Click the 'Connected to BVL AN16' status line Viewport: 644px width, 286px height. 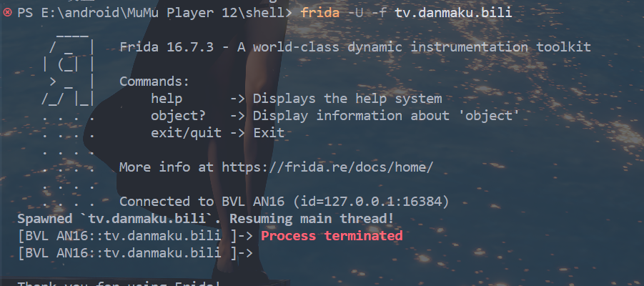click(284, 202)
